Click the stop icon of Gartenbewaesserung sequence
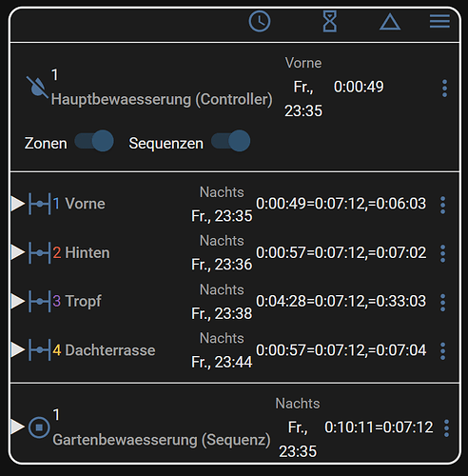468x476 pixels. click(x=39, y=427)
